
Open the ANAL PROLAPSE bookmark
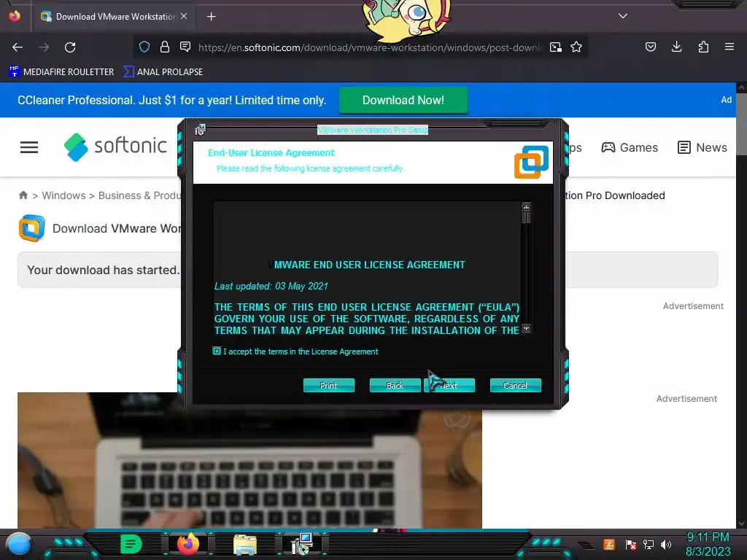coord(163,72)
